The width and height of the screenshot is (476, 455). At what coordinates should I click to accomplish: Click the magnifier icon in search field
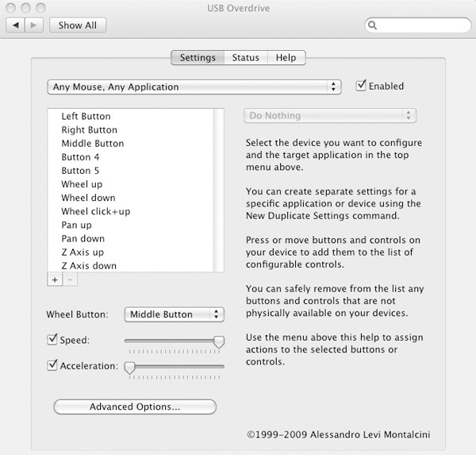click(372, 25)
